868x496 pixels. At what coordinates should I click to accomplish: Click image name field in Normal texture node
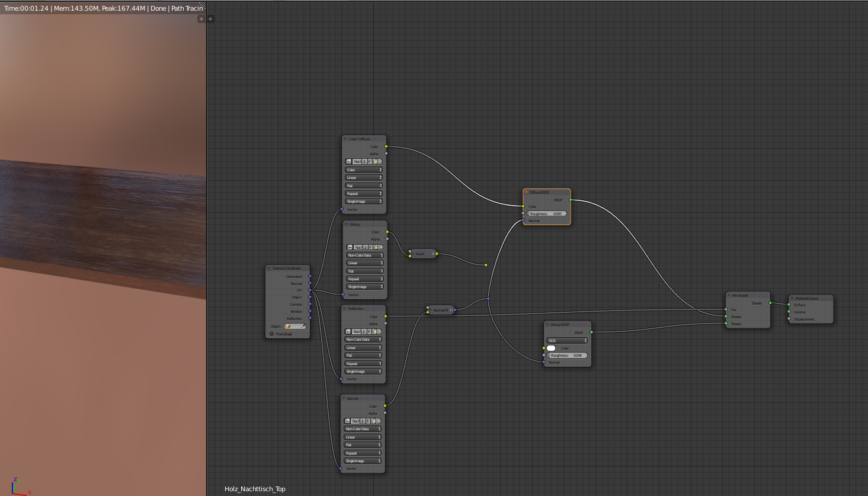pyautogui.click(x=355, y=421)
